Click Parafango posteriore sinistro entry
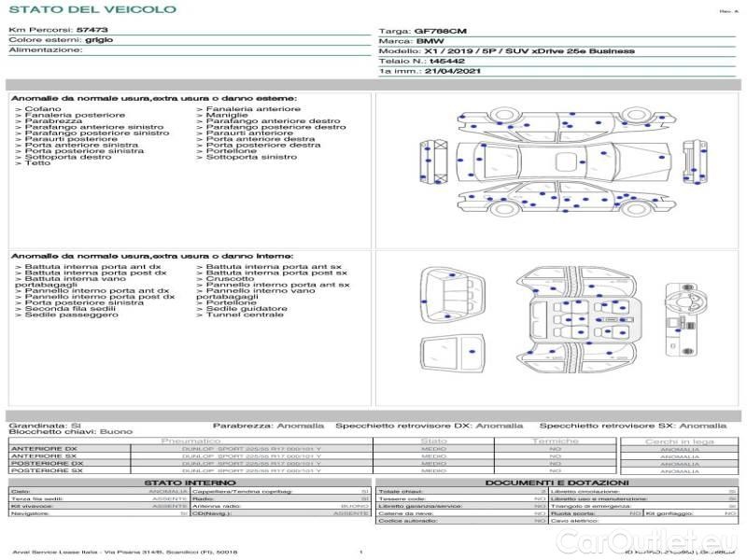The image size is (747, 560). click(x=92, y=133)
